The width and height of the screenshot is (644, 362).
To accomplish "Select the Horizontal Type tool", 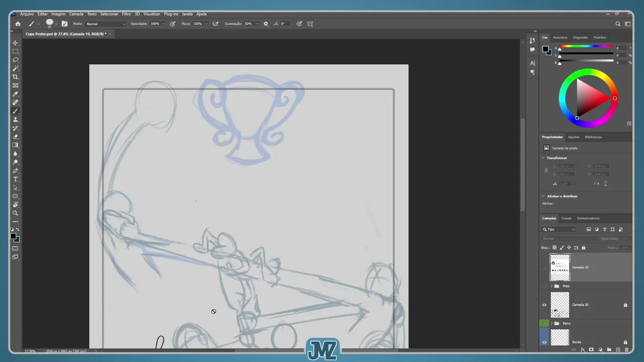I will click(16, 179).
